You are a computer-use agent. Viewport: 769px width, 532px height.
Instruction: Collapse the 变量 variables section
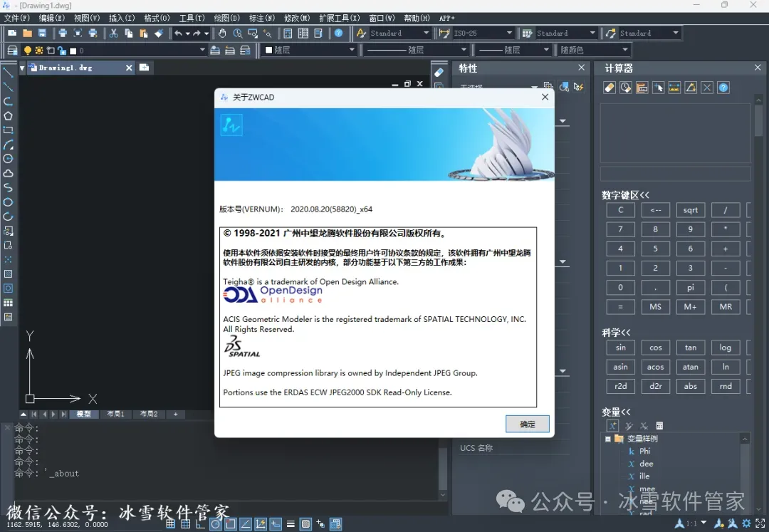616,412
